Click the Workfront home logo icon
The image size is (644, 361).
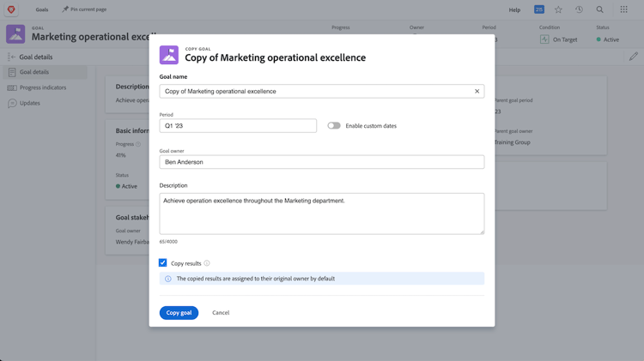11,9
